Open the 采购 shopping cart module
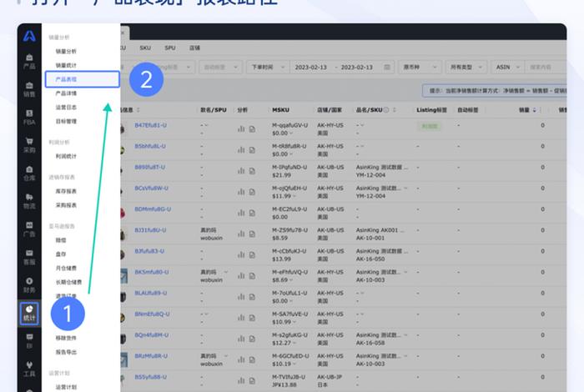 click(29, 146)
